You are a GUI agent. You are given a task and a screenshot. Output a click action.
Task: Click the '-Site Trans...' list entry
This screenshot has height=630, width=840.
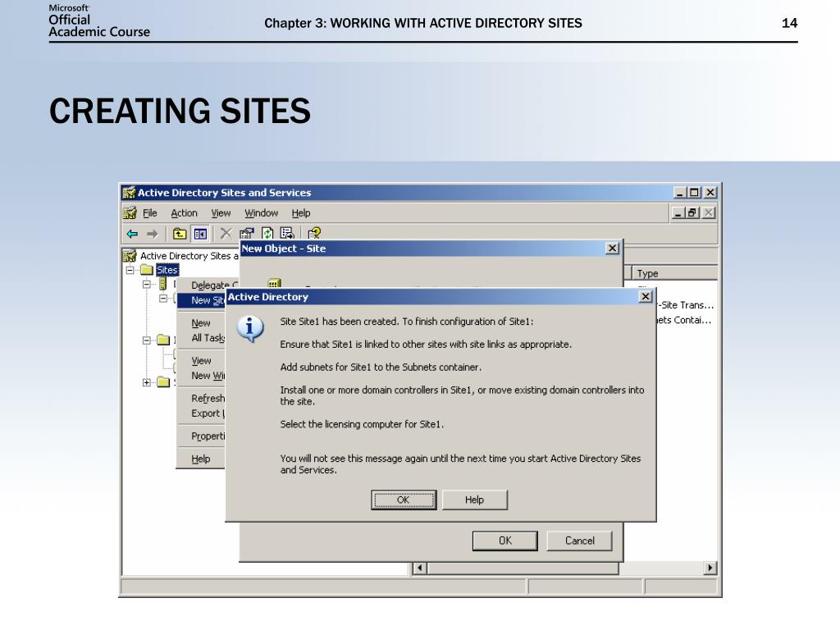(x=687, y=305)
